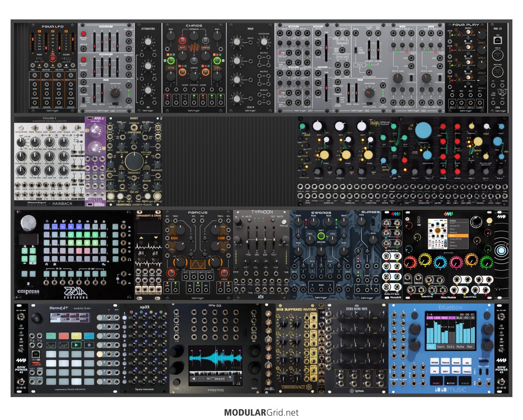Image resolution: width=523 pixels, height=420 pixels.
Task: Select the Rec tab on bluebox screen
Action: (x=470, y=347)
